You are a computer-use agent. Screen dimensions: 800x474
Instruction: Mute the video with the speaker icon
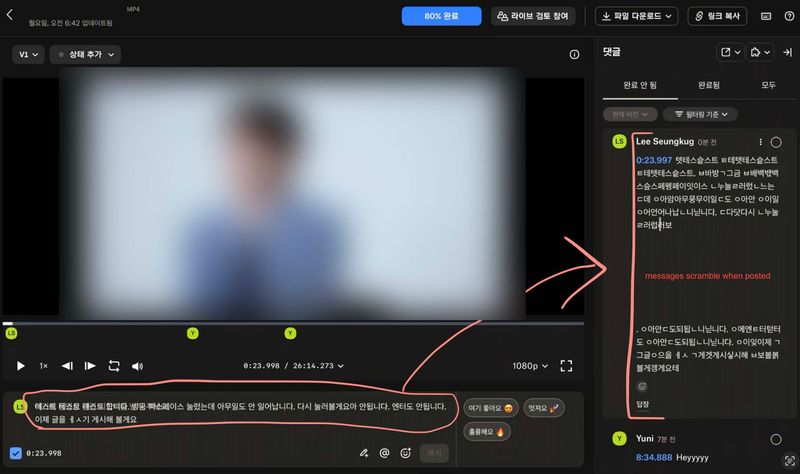(138, 366)
